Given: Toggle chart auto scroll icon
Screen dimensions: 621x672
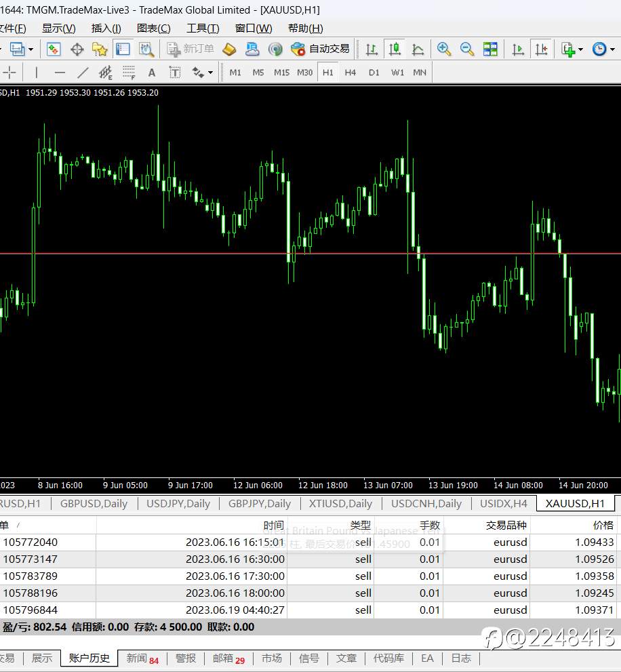Looking at the screenshot, I should [518, 50].
